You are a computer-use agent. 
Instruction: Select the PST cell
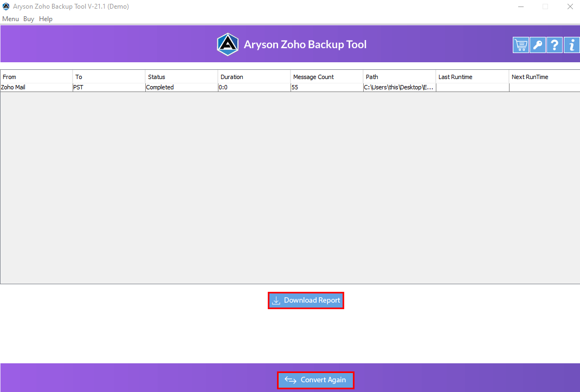[x=109, y=88]
